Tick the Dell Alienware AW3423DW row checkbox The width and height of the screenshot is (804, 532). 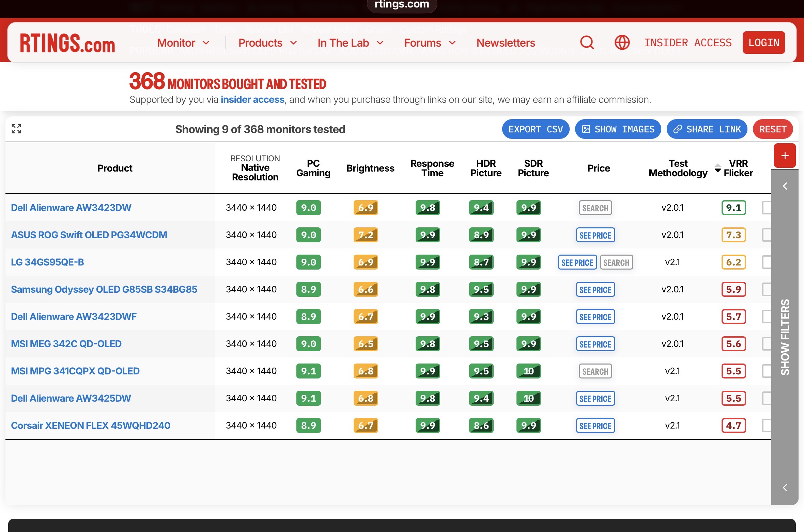tap(767, 208)
